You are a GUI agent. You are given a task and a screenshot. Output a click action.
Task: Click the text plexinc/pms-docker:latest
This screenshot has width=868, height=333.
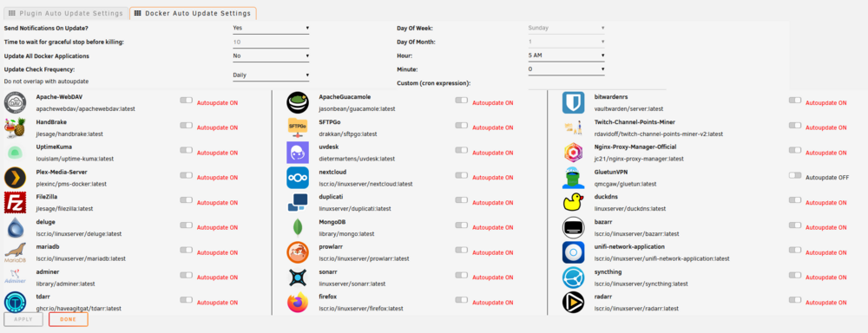(x=71, y=184)
